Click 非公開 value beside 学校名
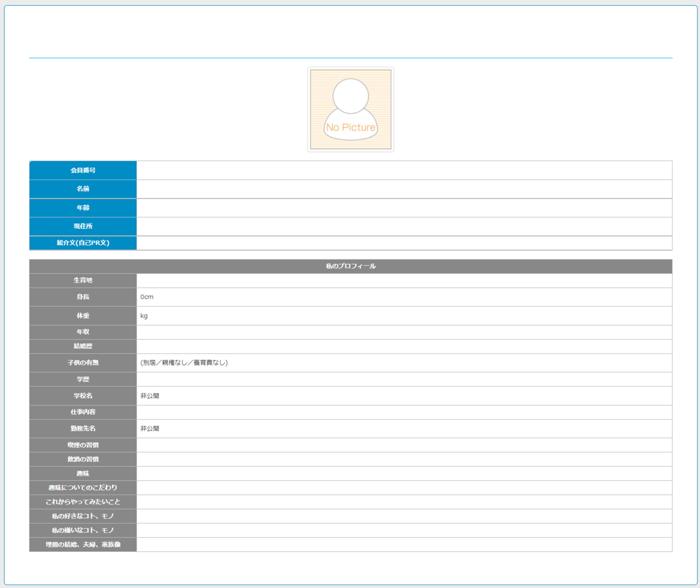Screen dimensions: 700x588 pos(149,396)
